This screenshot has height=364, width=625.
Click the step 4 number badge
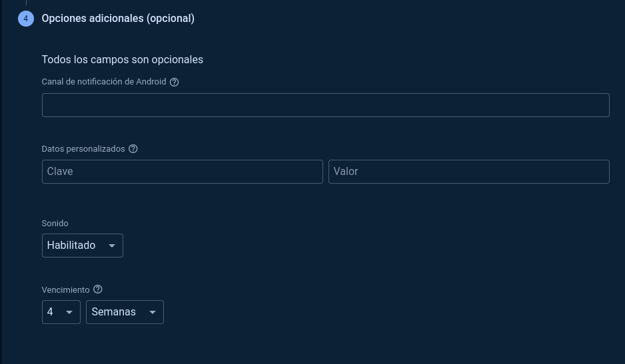(x=25, y=19)
